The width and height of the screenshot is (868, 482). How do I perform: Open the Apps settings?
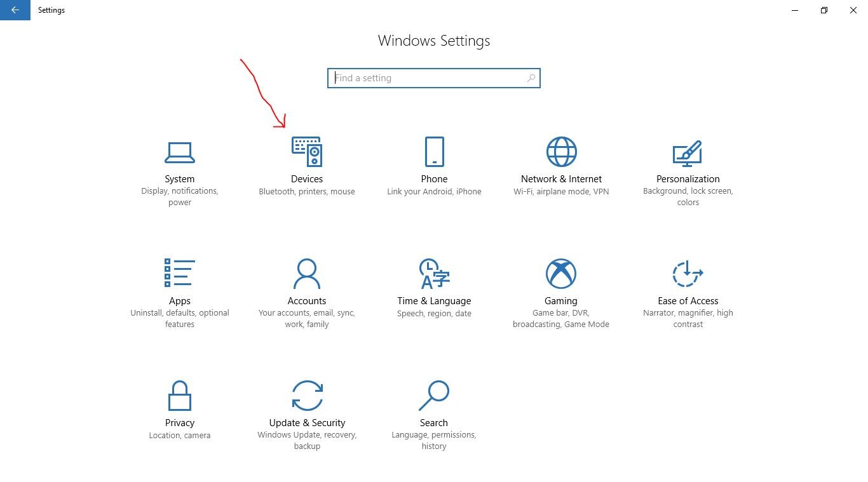click(180, 286)
